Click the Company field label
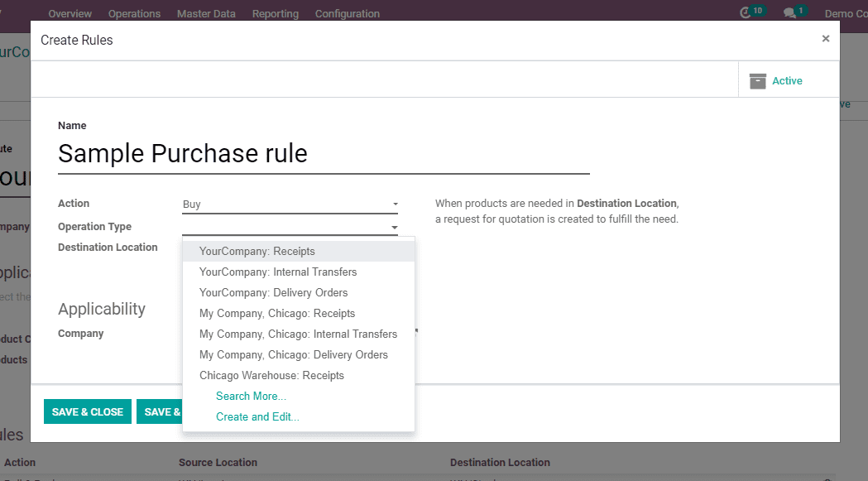Screen dimensions: 868x481 pos(81,334)
